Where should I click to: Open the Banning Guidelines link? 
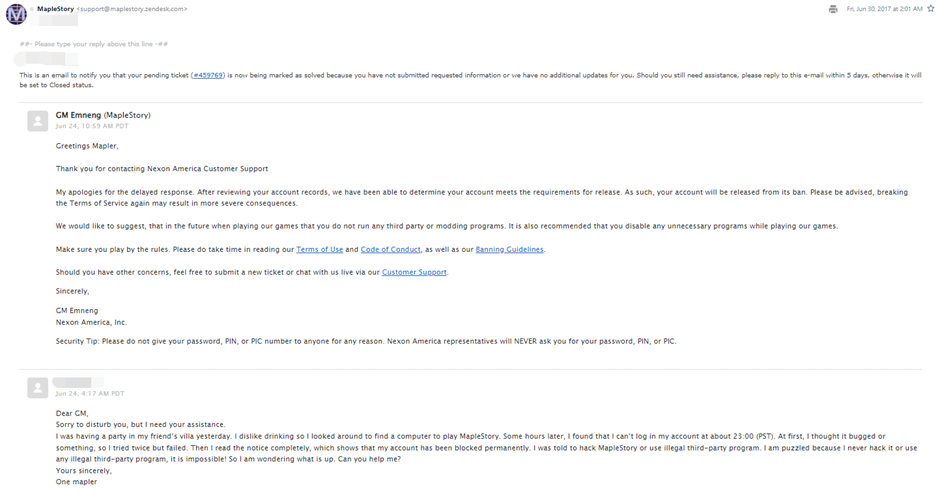510,249
